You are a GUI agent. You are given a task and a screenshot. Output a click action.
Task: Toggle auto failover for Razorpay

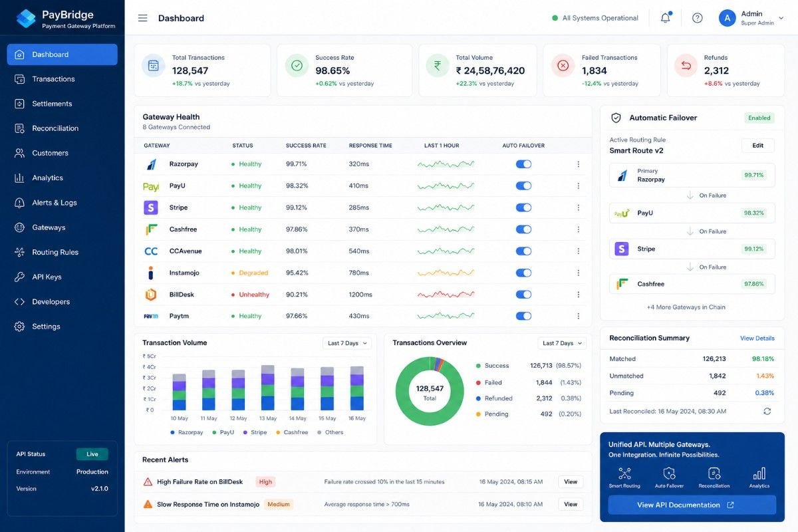pyautogui.click(x=524, y=164)
